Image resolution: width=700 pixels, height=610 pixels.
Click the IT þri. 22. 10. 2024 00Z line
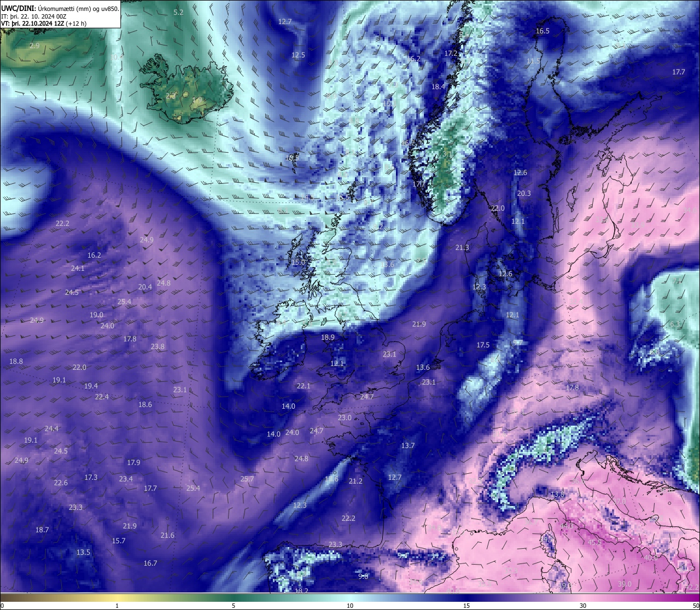(34, 16)
